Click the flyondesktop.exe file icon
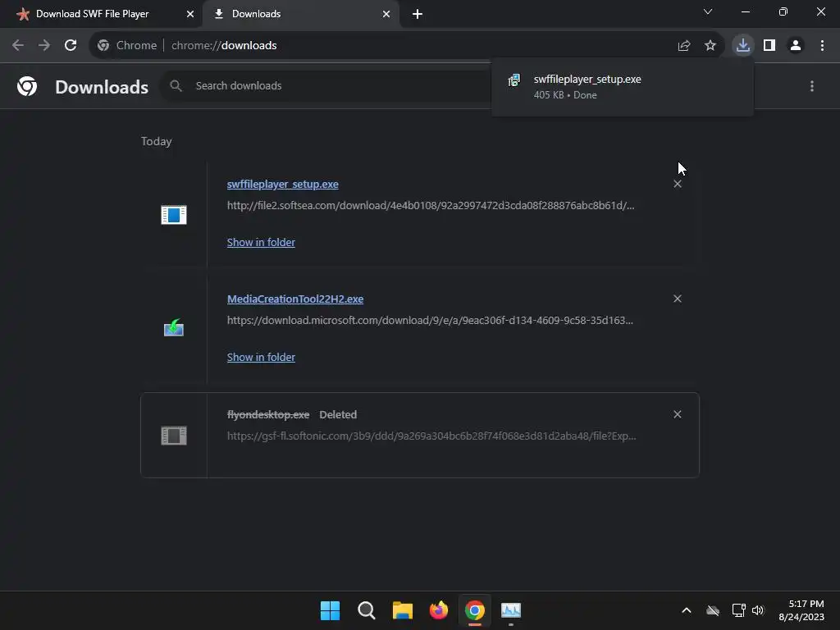Image resolution: width=840 pixels, height=630 pixels. tap(174, 436)
